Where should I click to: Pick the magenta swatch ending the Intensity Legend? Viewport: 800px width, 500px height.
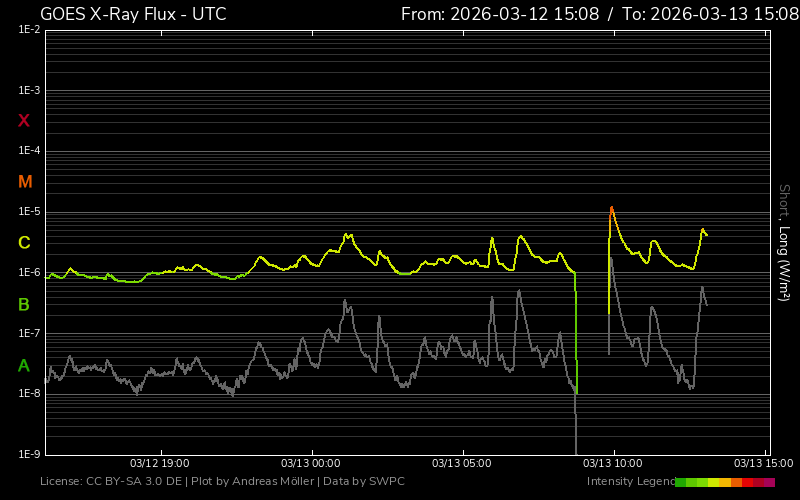pyautogui.click(x=769, y=482)
